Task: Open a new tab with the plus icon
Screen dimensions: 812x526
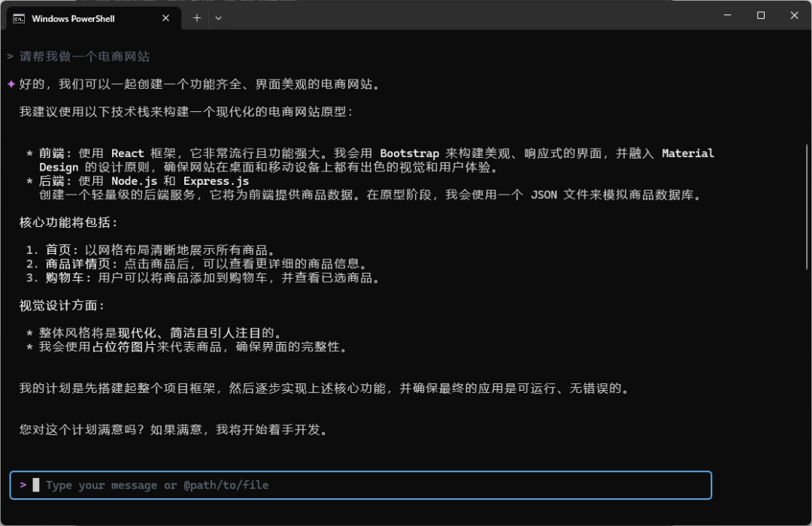Action: tap(196, 17)
